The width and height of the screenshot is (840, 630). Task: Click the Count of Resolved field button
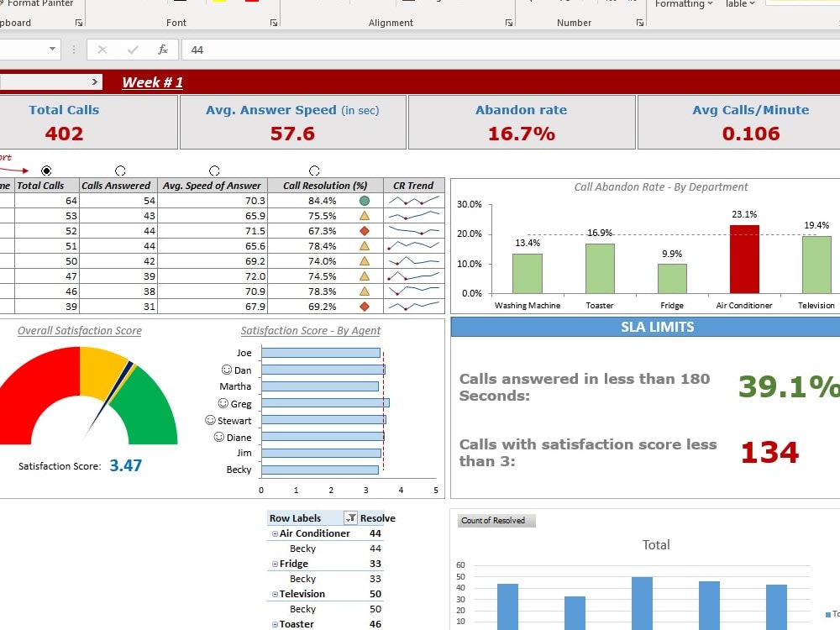[x=496, y=520]
